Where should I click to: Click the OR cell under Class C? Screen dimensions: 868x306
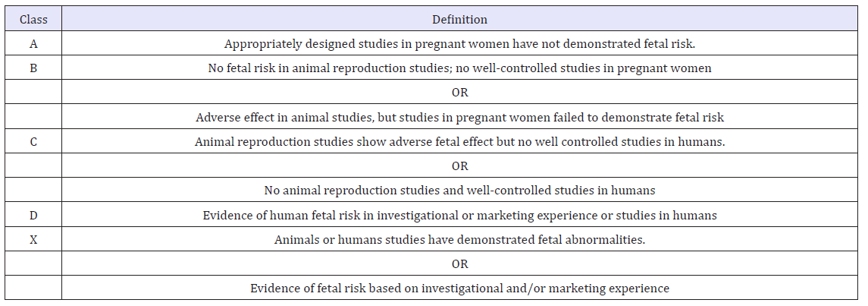[x=459, y=166]
